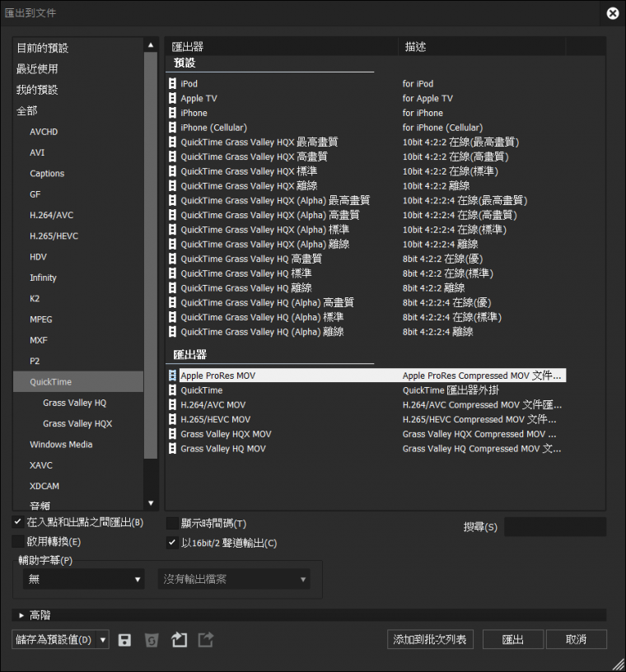Click film icon beside iPhone (Cellular) preset

pyautogui.click(x=172, y=128)
